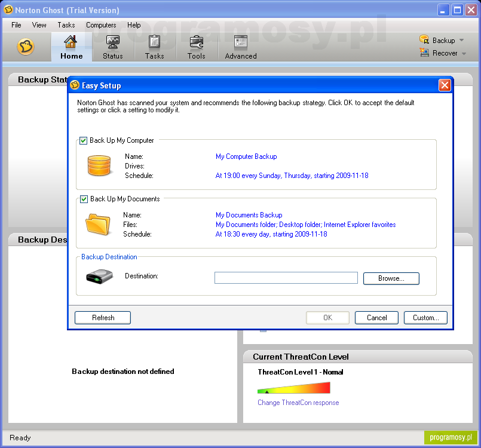Open the Home tab icon
Viewport: 481px width, 448px height.
[x=71, y=42]
